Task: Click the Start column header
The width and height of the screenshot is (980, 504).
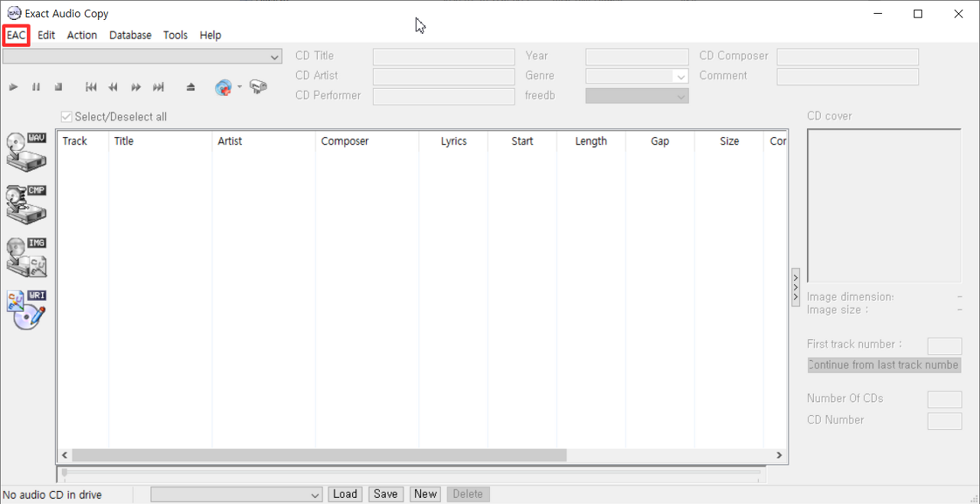Action: click(522, 141)
